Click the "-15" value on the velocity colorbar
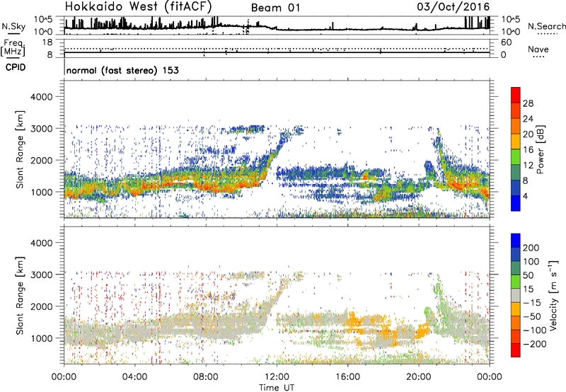Viewport: 566px width, 392px height. point(532,303)
